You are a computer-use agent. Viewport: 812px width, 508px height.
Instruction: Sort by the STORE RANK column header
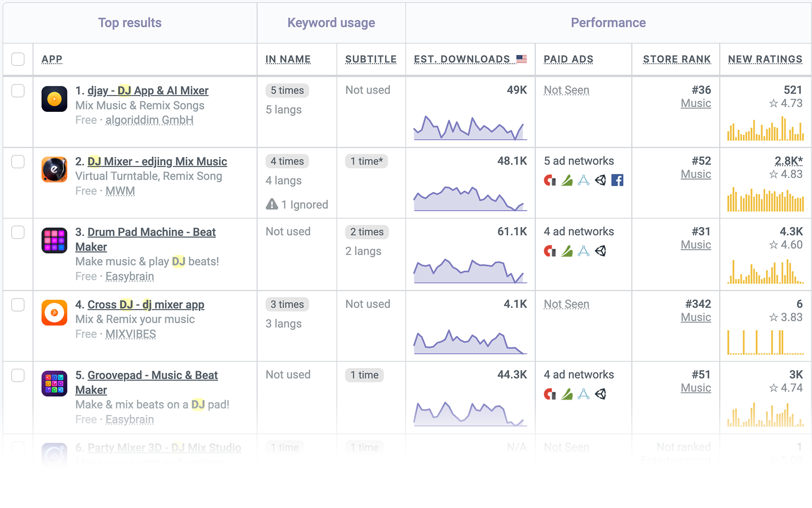[x=677, y=59]
